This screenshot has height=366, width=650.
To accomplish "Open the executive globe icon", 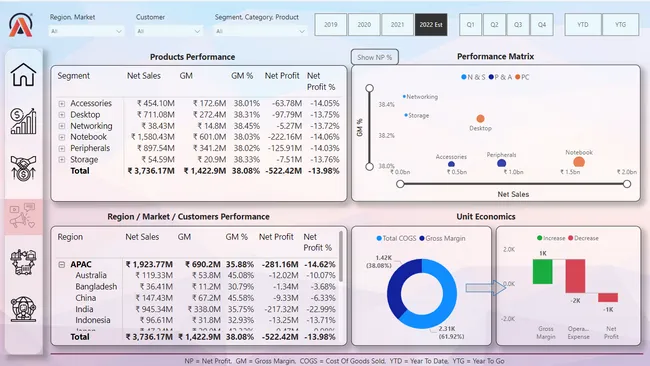I will coord(23,309).
